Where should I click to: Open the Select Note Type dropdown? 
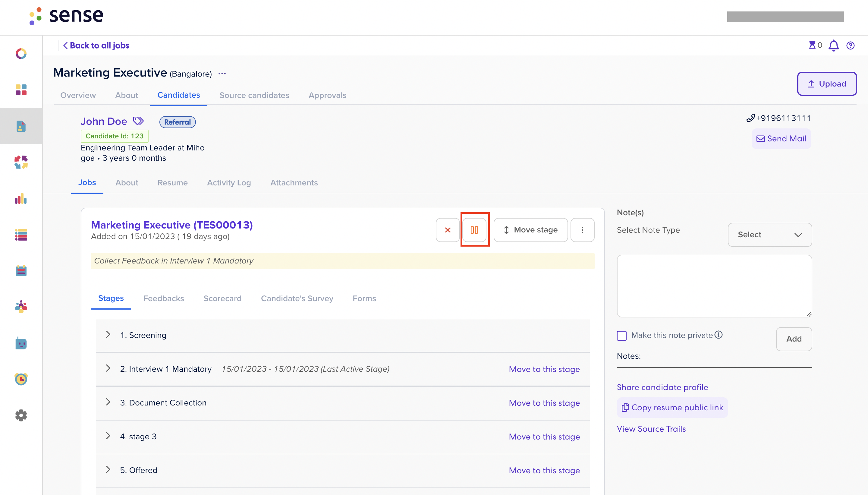coord(770,235)
